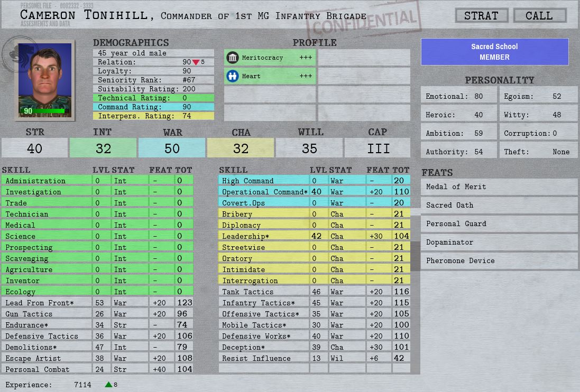Select the Technician skill row
580x392 pixels.
(97, 214)
